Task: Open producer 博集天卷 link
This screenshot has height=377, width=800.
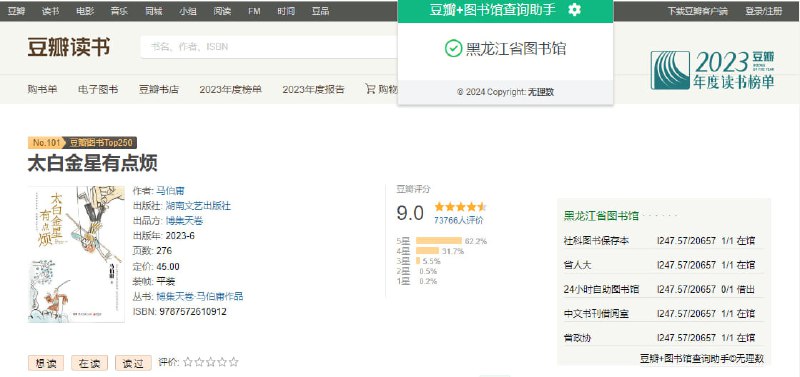Action: (184, 221)
